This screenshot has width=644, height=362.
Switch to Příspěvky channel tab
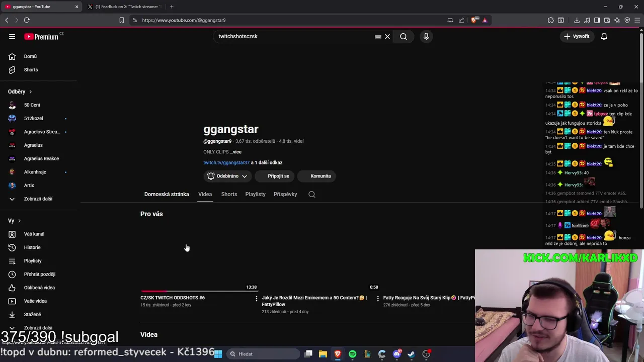[x=285, y=194]
